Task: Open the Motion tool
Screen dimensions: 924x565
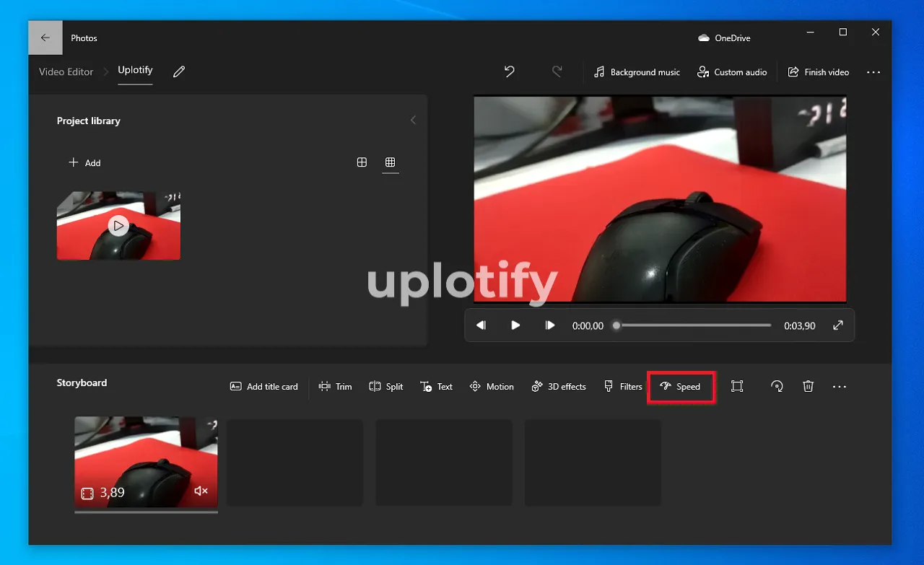Action: [492, 387]
